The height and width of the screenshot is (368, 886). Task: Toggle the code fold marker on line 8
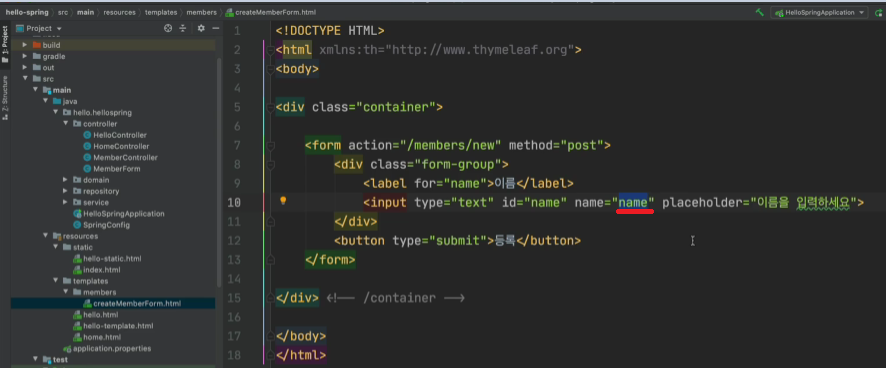pos(270,165)
